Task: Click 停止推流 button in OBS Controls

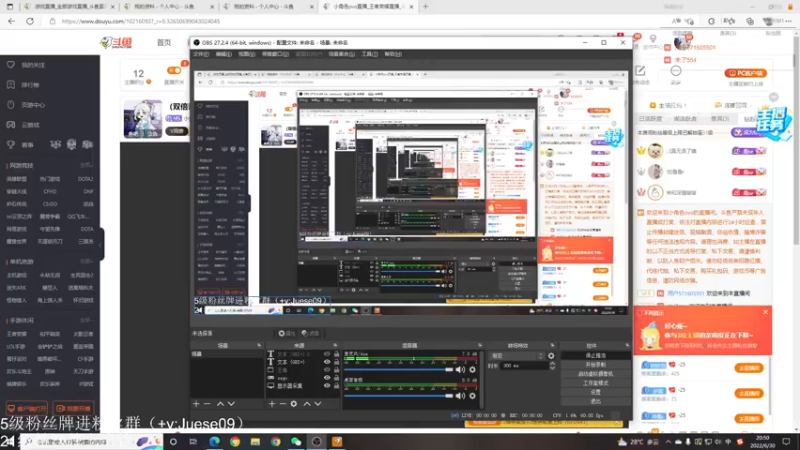Action: (x=595, y=356)
